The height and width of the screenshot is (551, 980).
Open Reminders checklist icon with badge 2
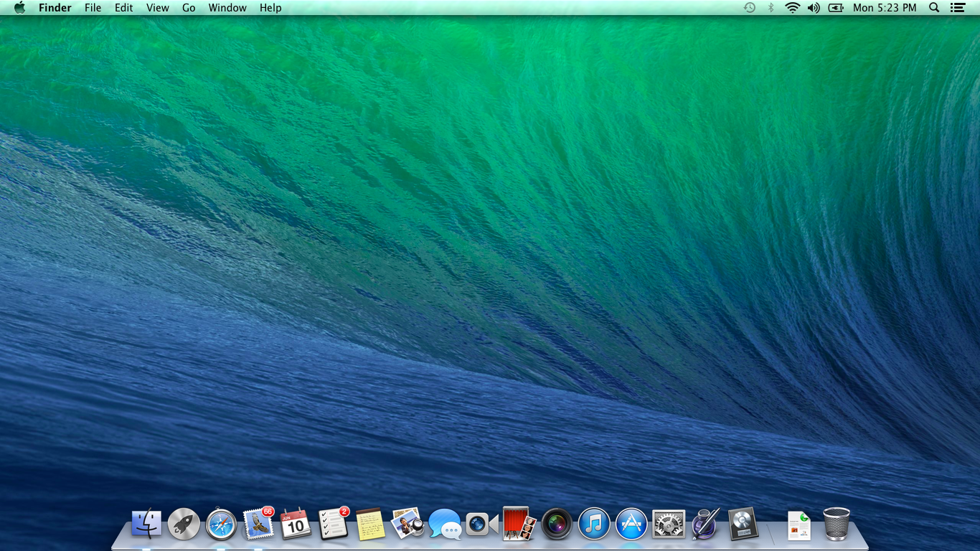(334, 523)
